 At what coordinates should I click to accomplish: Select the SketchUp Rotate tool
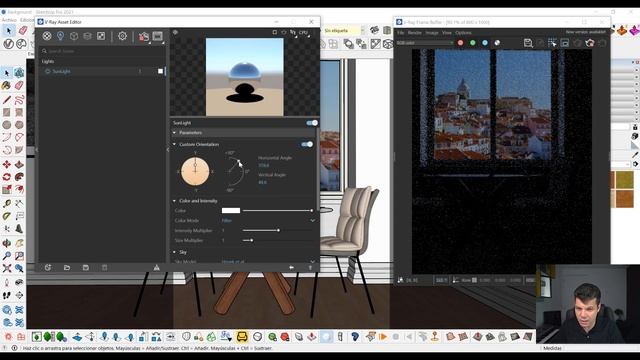(x=7, y=177)
